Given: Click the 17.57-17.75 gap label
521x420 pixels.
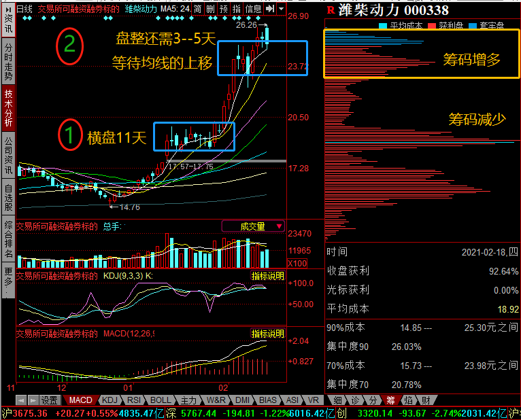Looking at the screenshot, I should click(x=190, y=167).
